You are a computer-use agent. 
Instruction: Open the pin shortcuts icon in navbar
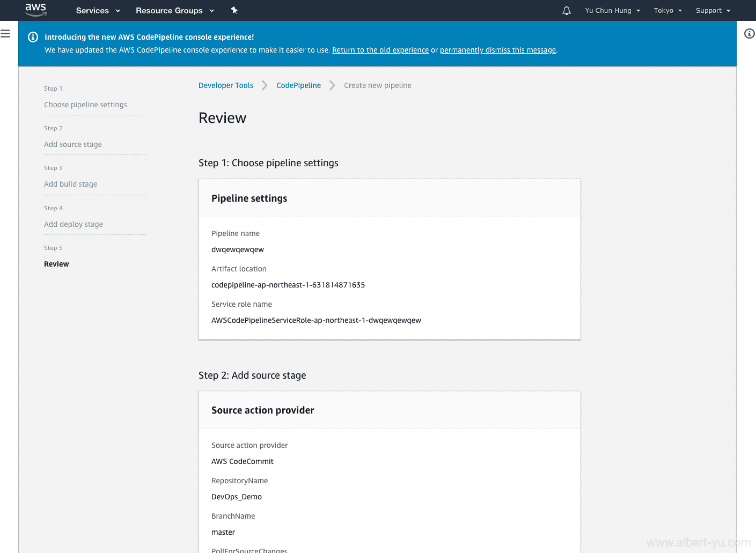pos(234,10)
